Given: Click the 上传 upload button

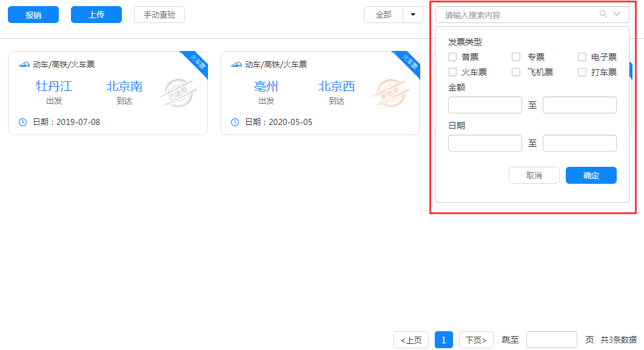Looking at the screenshot, I should [x=96, y=15].
